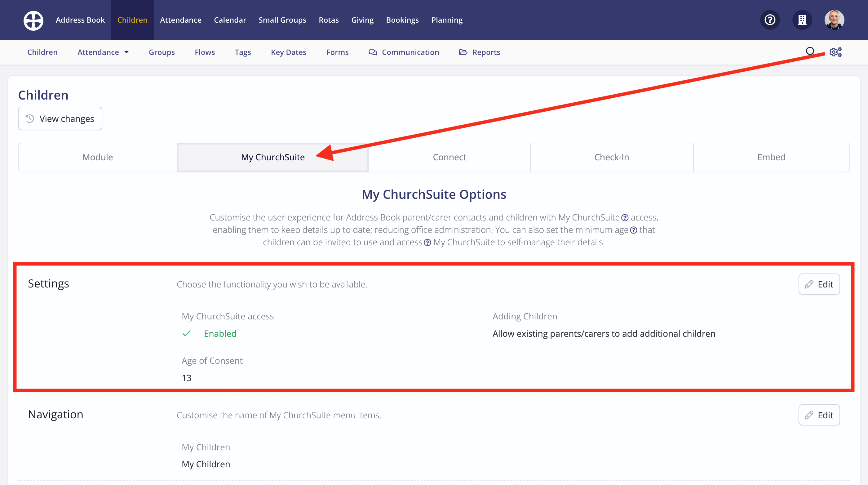Go to Flows section
Image resolution: width=868 pixels, height=485 pixels.
(x=205, y=52)
